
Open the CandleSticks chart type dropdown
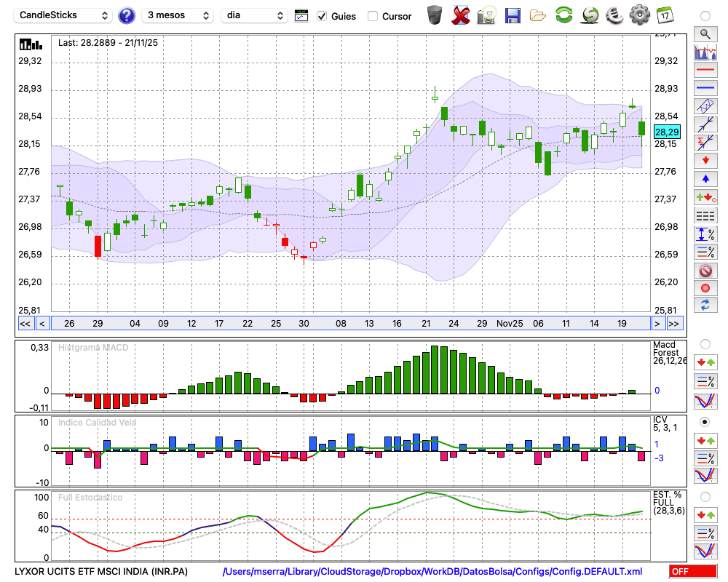(x=64, y=15)
